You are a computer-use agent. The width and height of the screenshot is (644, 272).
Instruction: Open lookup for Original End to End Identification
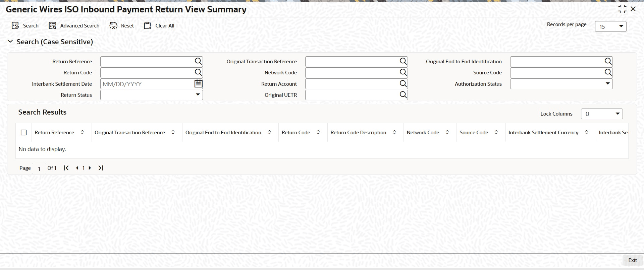pyautogui.click(x=608, y=61)
